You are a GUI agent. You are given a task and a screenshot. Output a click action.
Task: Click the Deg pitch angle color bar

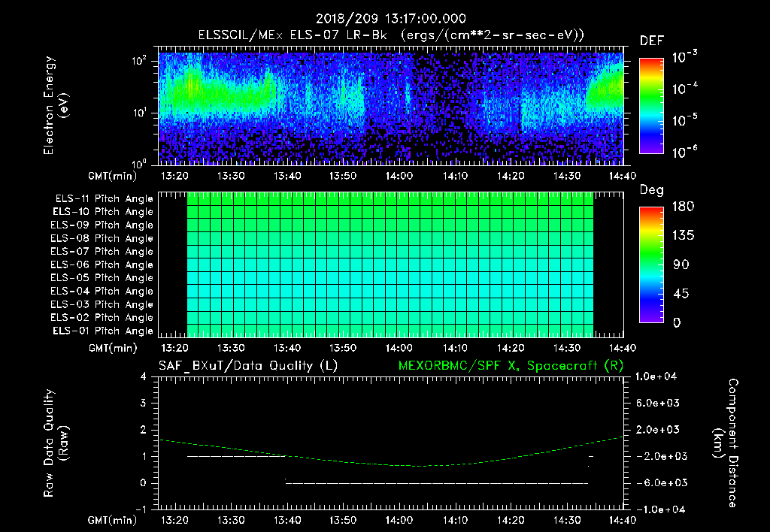click(651, 264)
